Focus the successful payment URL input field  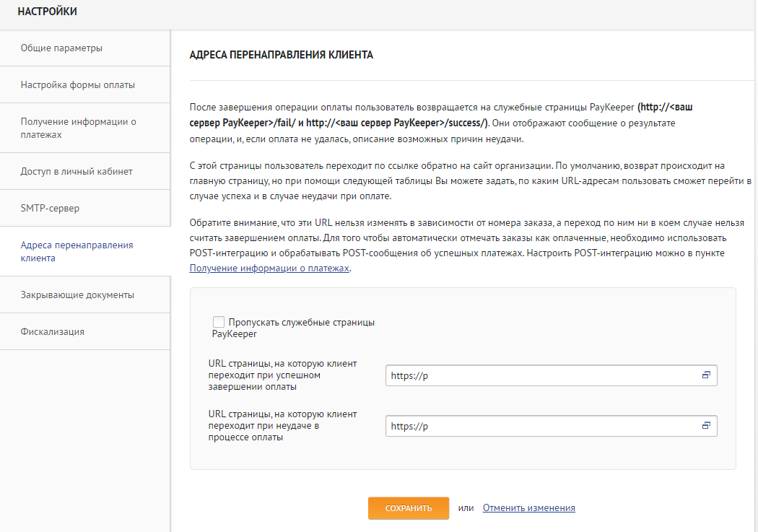click(541, 375)
